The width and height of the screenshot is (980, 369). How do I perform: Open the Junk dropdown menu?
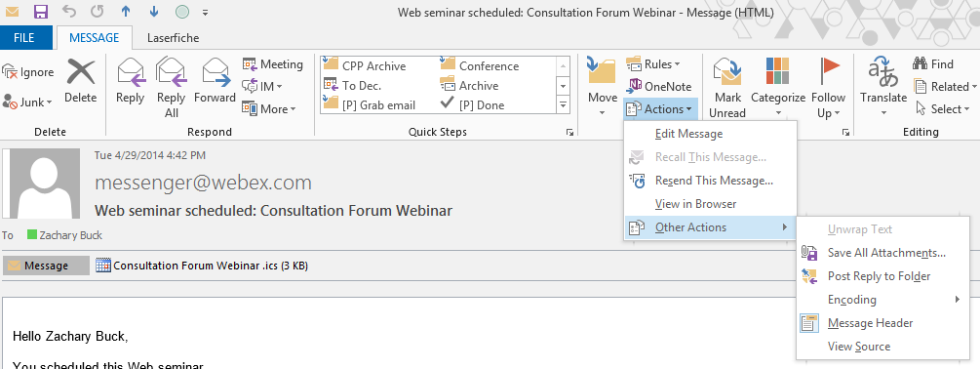(27, 102)
